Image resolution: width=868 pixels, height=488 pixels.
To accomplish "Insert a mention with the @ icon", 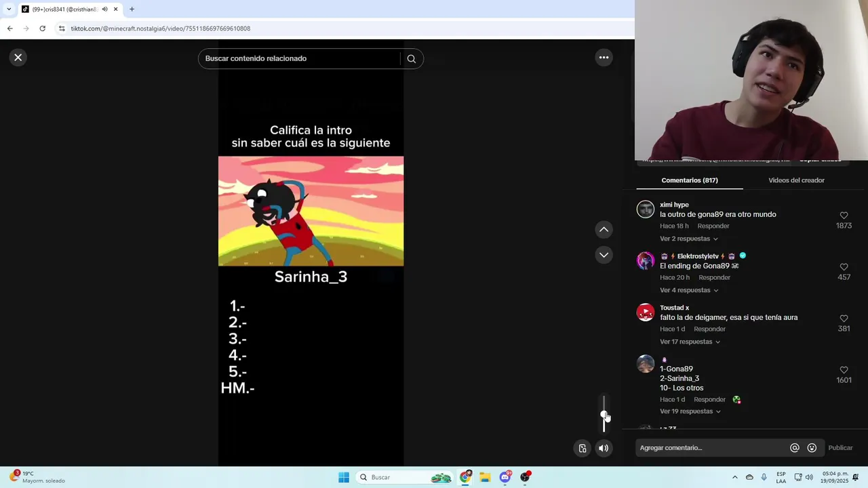I will tap(795, 448).
